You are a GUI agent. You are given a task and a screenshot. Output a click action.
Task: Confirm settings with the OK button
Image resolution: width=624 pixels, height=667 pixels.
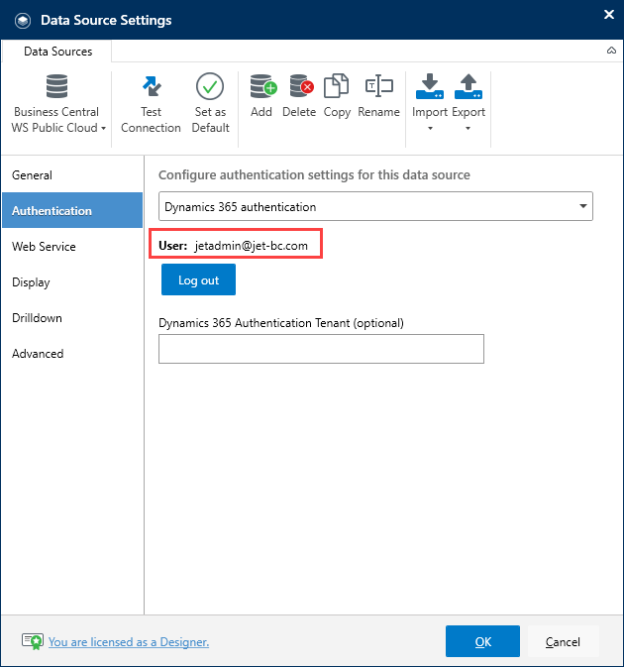pyautogui.click(x=483, y=641)
